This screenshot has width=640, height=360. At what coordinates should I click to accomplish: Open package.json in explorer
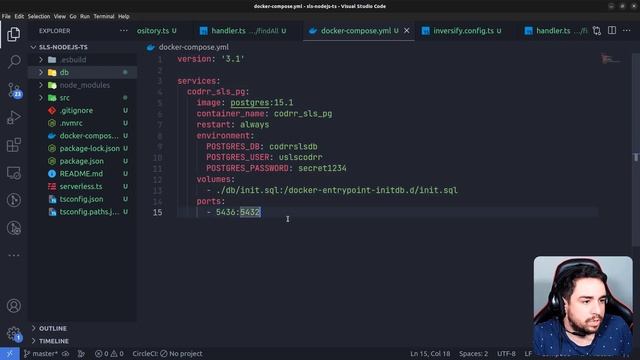pos(82,161)
